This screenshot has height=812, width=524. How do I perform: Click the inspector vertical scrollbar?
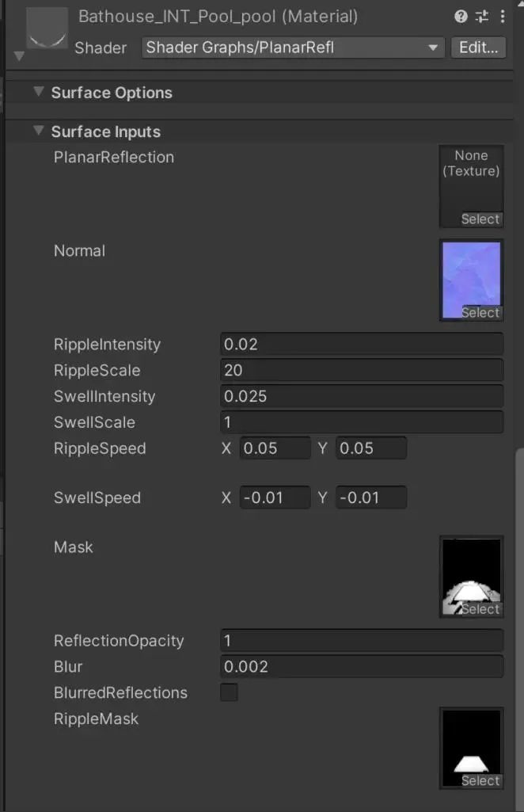tap(519, 630)
